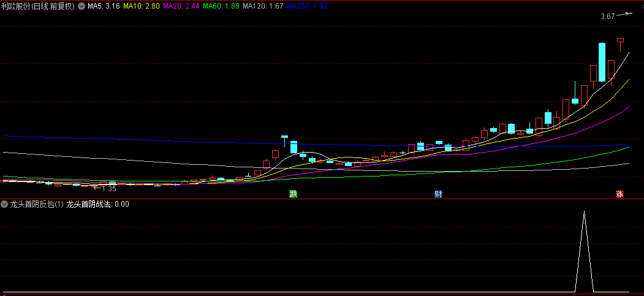Click the white signal spike peak
Image resolution: width=644 pixels, height=296 pixels.
(x=584, y=212)
